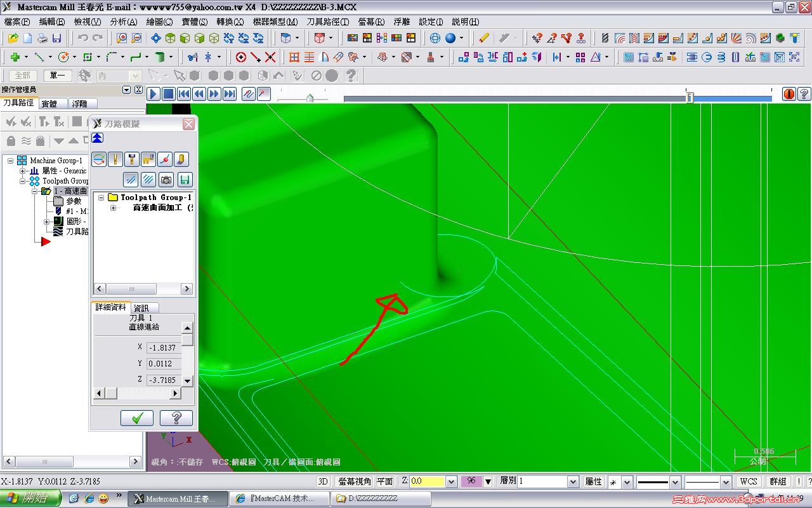The height and width of the screenshot is (508, 812).
Task: Open the 檔案(F) menu
Action: [x=17, y=22]
